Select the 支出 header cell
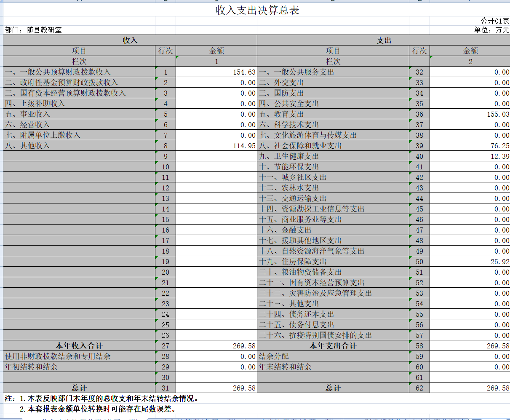 click(384, 40)
